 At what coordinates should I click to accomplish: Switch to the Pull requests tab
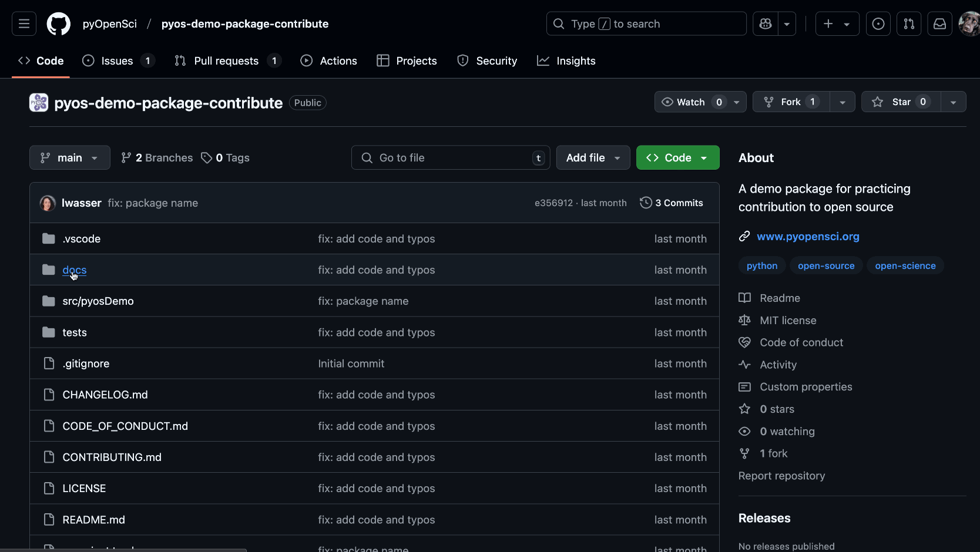pyautogui.click(x=228, y=60)
